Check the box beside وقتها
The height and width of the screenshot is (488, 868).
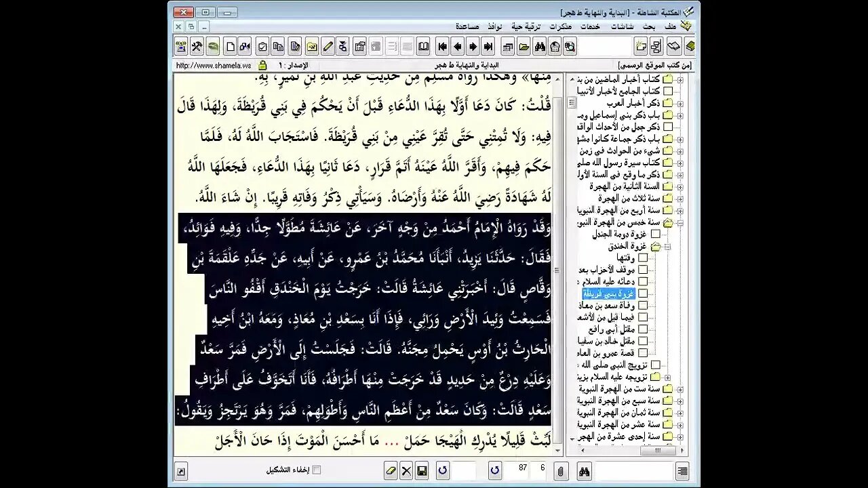point(643,258)
